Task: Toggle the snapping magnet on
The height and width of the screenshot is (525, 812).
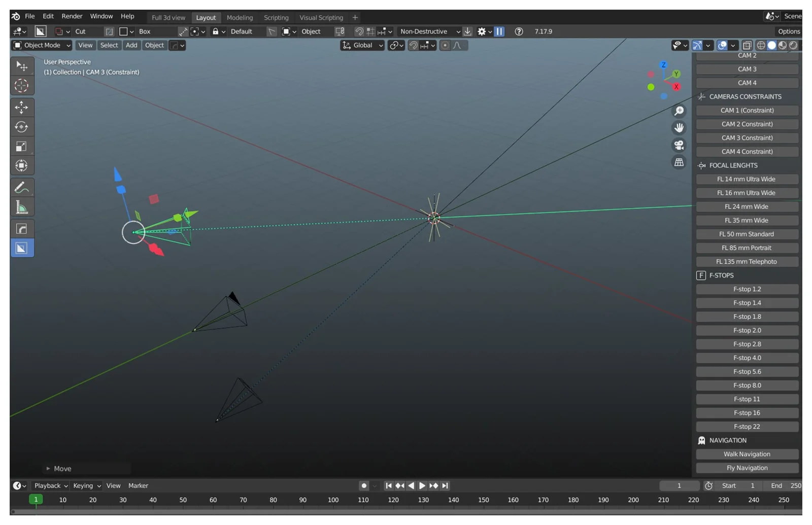Action: pyautogui.click(x=413, y=45)
